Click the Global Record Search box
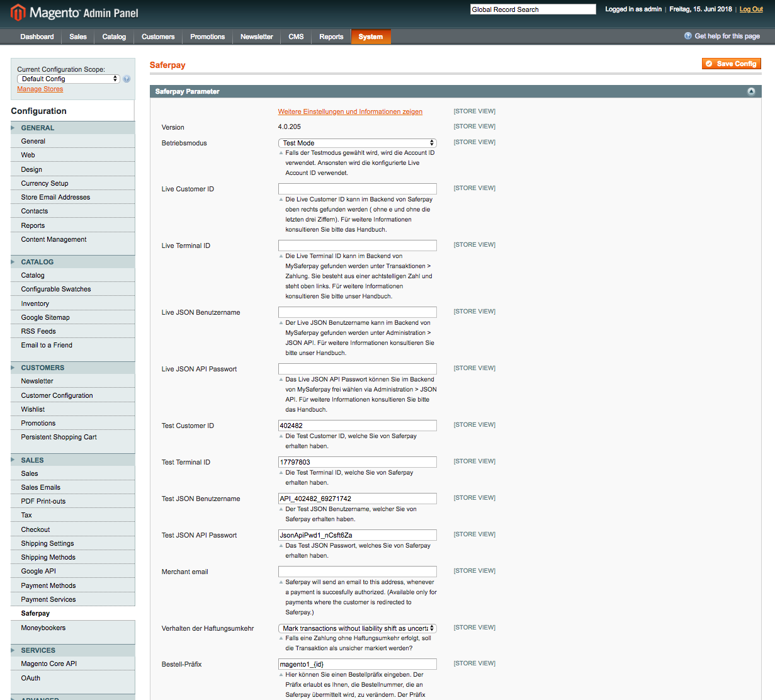Image resolution: width=775 pixels, height=700 pixels. click(x=533, y=9)
